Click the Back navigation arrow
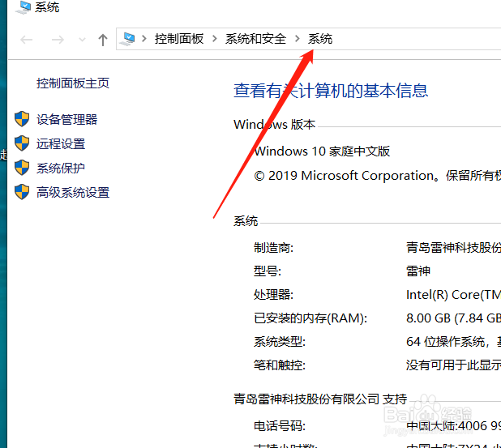The width and height of the screenshot is (501, 448). click(26, 40)
